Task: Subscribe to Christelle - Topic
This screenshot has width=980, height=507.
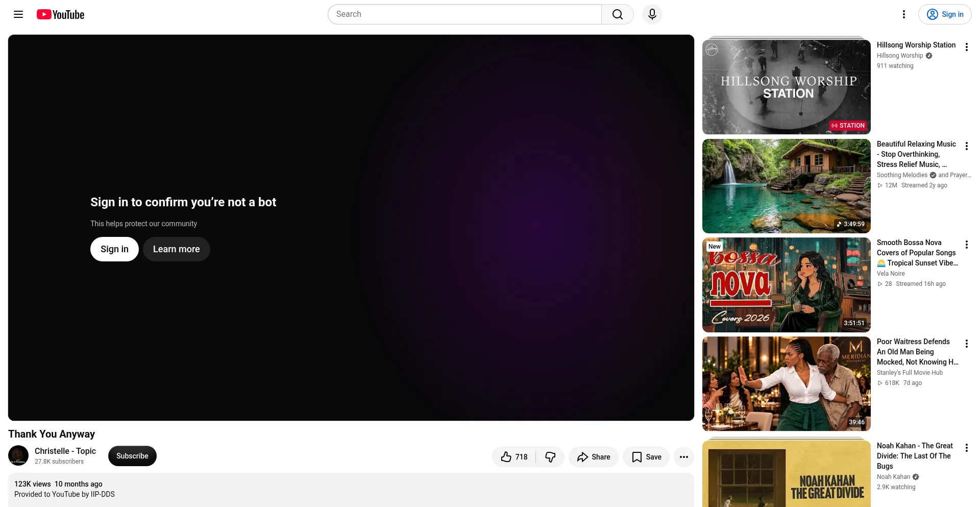Action: pos(132,456)
